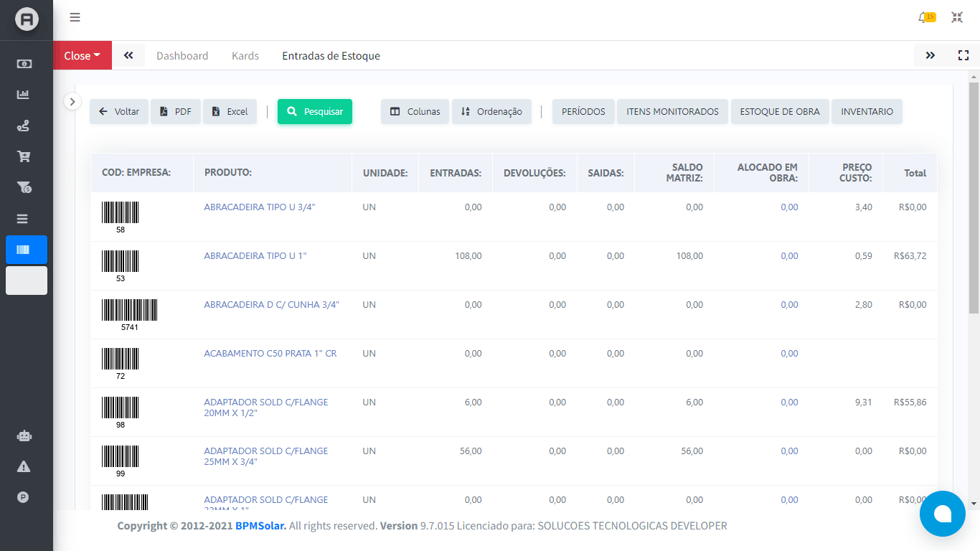Viewport: 980px width, 551px height.
Task: Open the chat bubble widget
Action: 942,514
